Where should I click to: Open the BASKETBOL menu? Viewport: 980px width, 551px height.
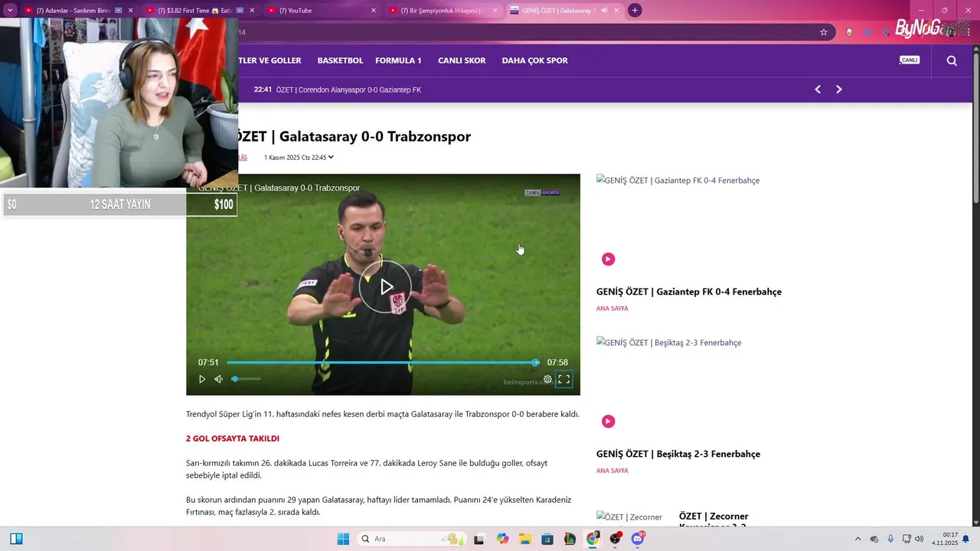point(340,60)
